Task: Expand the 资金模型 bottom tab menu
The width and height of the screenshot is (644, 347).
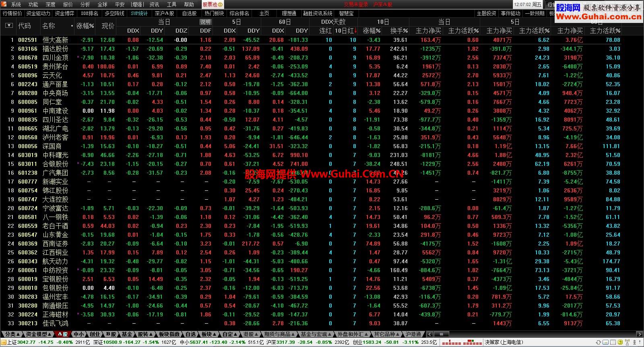Action: click(x=39, y=334)
